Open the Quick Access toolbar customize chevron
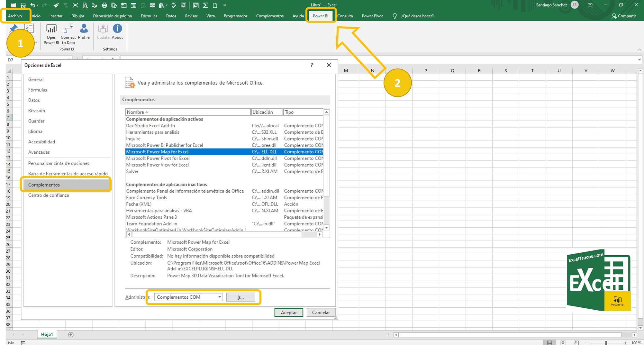The width and height of the screenshot is (644, 345). coord(224,5)
